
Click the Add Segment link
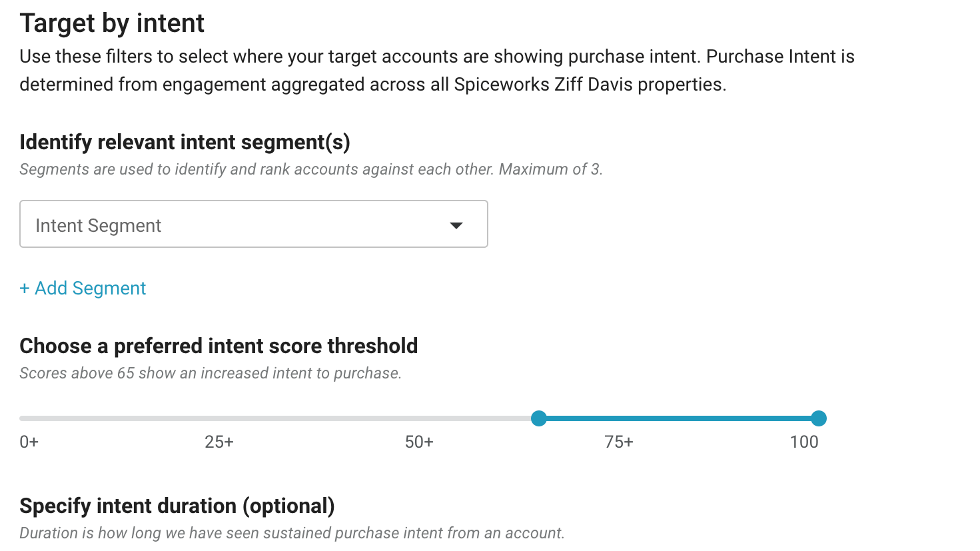click(x=91, y=288)
